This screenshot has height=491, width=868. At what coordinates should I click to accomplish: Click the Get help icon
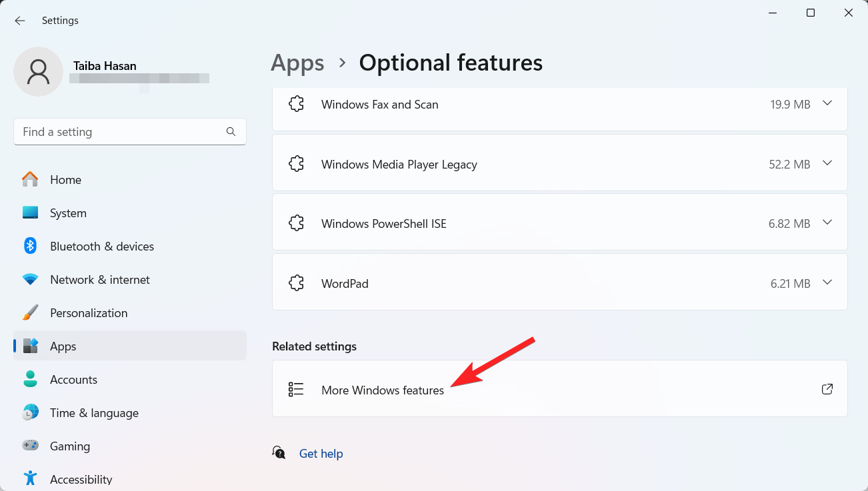coord(279,452)
